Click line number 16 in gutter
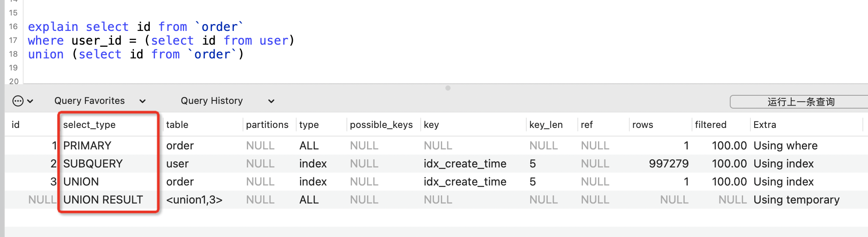The image size is (868, 237). (13, 27)
